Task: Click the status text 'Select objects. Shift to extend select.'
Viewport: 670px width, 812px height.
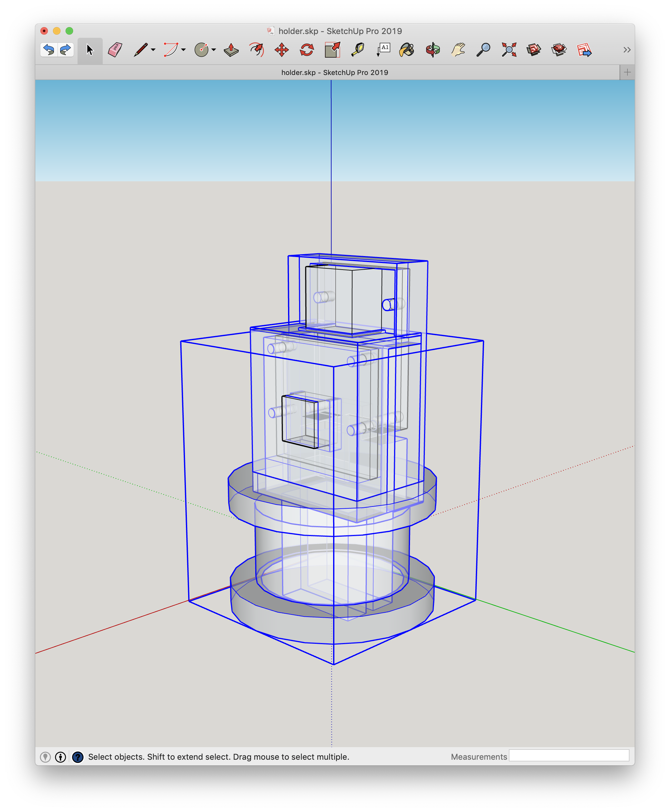Action: tap(159, 757)
